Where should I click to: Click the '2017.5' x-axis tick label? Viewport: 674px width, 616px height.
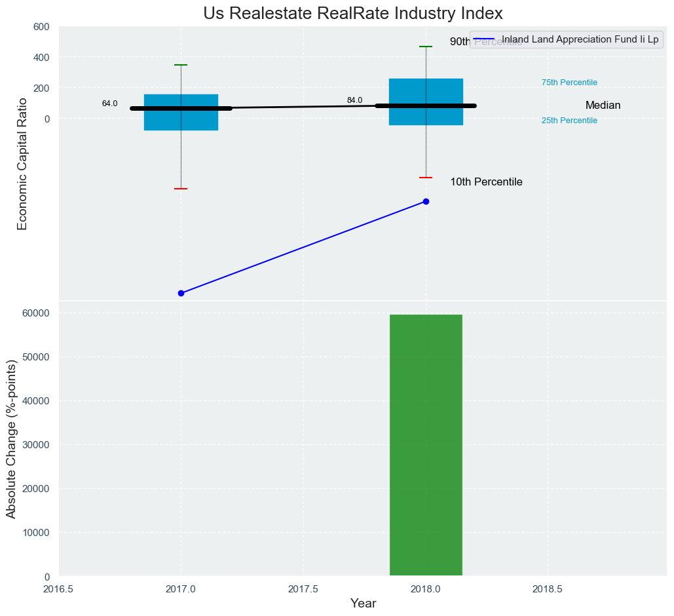tap(303, 588)
